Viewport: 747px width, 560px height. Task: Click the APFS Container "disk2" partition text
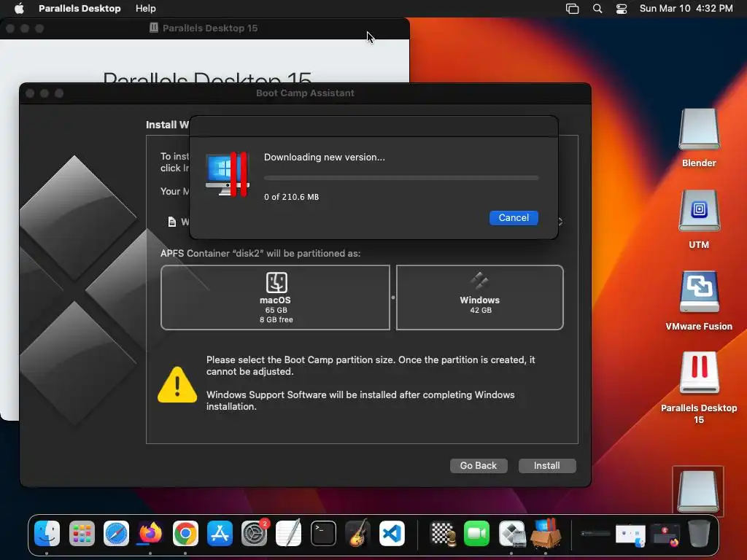coord(260,253)
